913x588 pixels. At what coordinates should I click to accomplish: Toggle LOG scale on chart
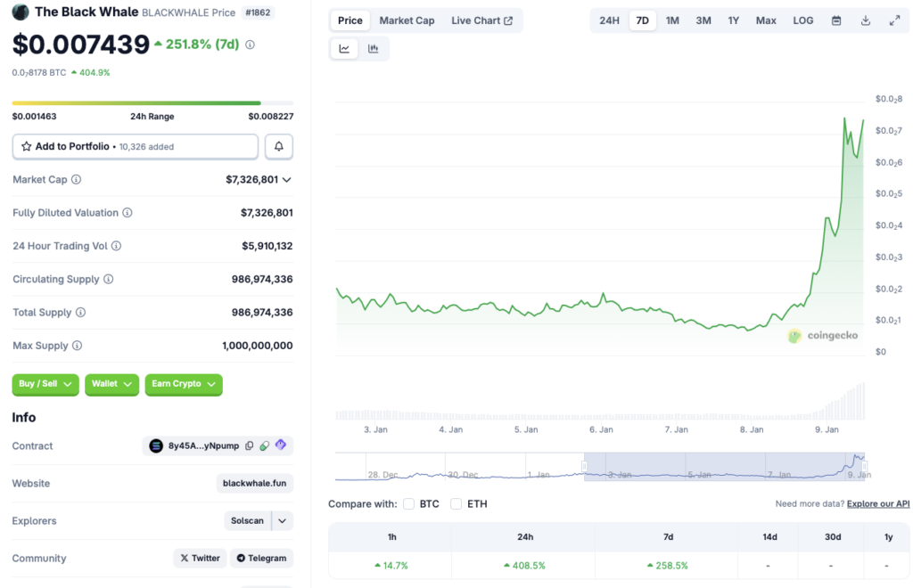tap(802, 20)
